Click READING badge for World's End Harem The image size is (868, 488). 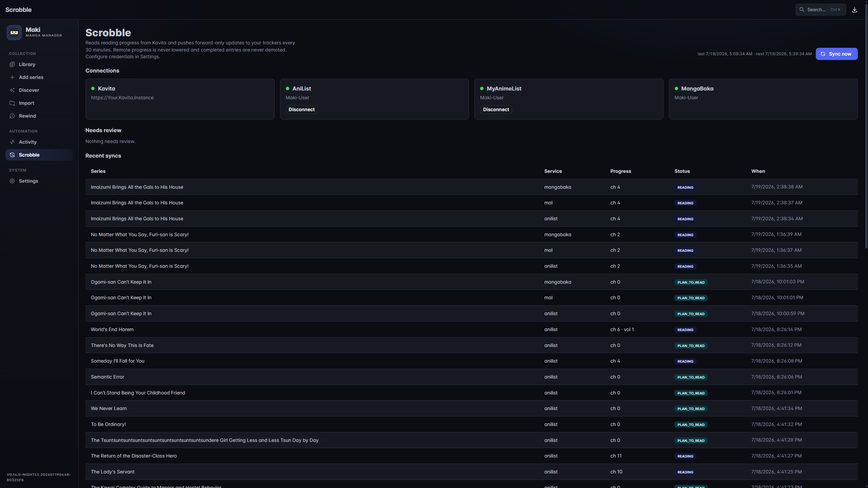pos(685,330)
